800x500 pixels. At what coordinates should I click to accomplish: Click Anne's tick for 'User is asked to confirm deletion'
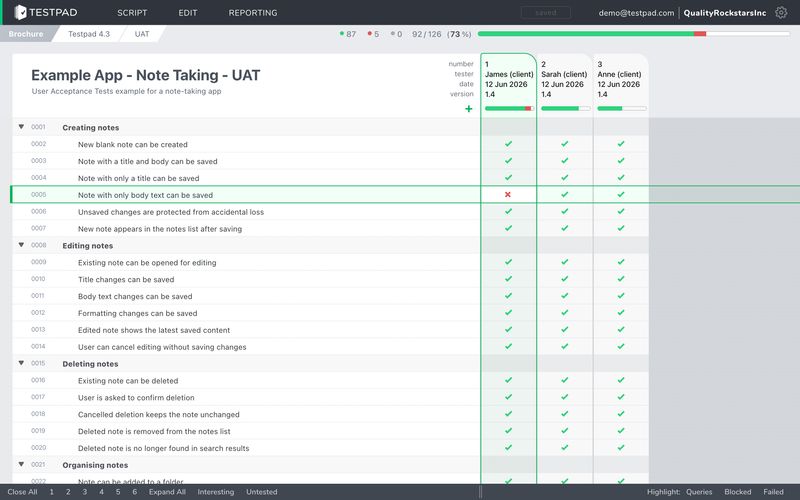620,397
